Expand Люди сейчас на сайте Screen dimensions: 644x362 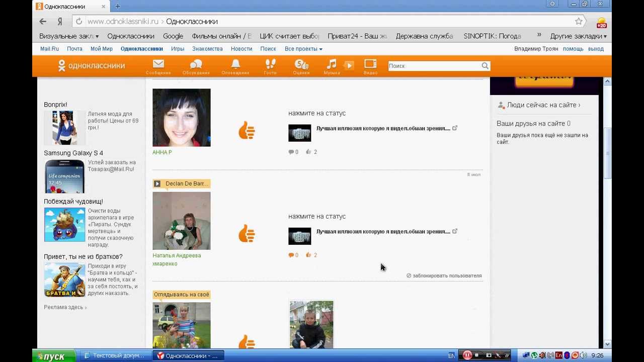pyautogui.click(x=543, y=105)
